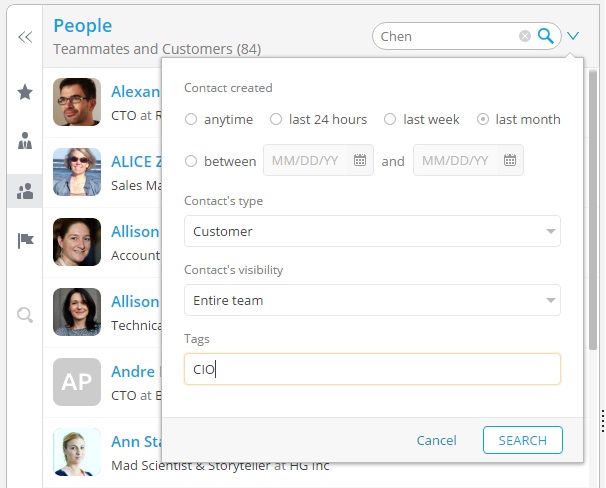This screenshot has height=488, width=606.
Task: Open the flag icon in sidebar
Action: click(x=25, y=241)
